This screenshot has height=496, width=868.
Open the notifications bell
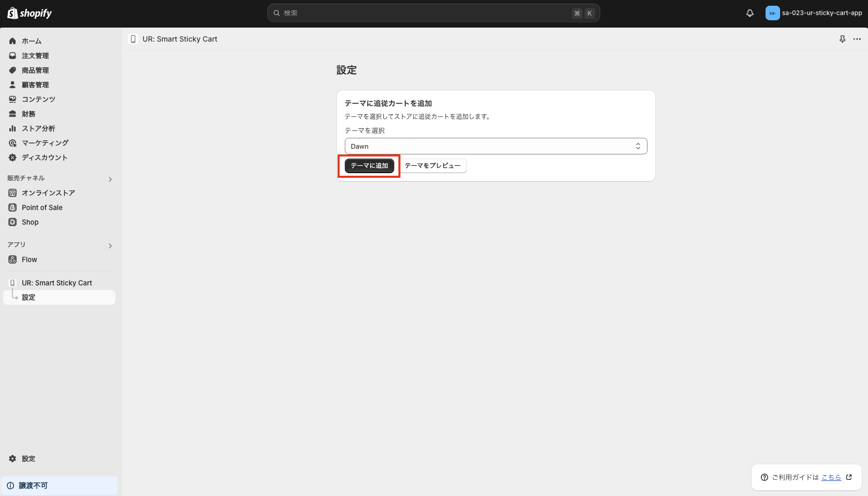tap(750, 13)
